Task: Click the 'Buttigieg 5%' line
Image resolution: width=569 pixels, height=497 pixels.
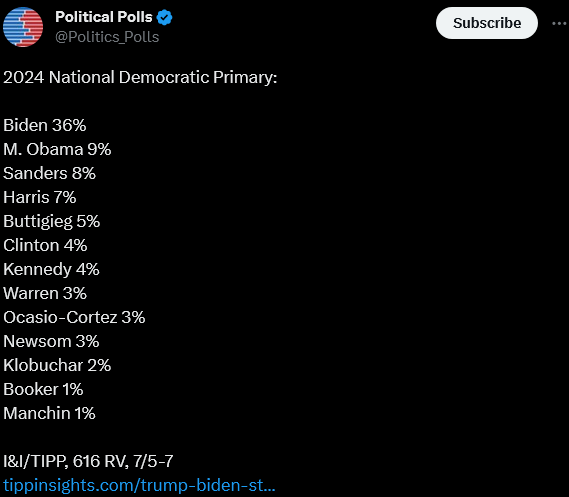Action: [x=52, y=222]
